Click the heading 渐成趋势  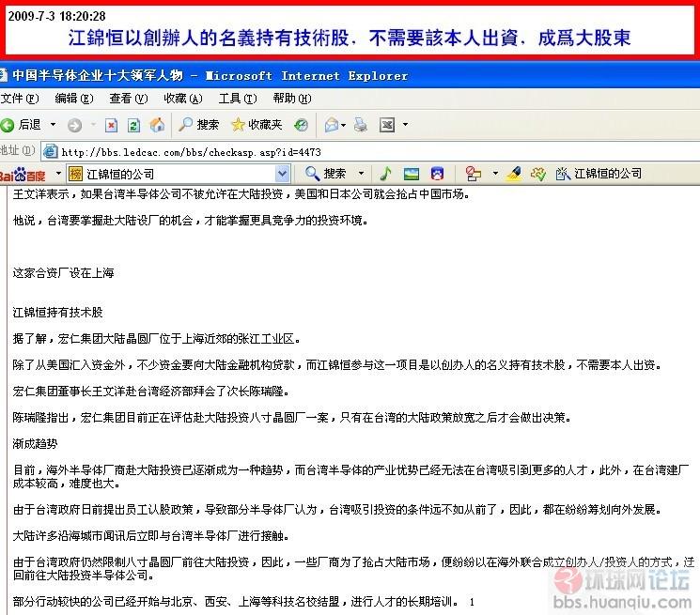[x=36, y=444]
